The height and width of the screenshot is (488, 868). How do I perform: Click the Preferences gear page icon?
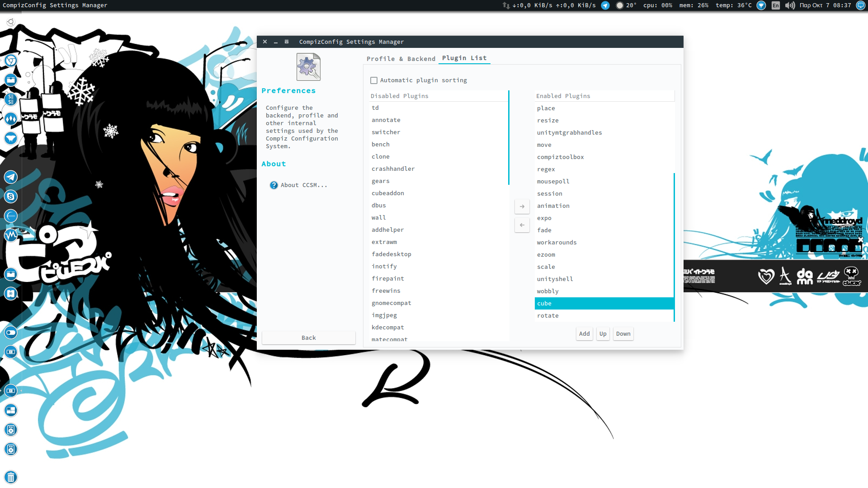[x=308, y=67]
